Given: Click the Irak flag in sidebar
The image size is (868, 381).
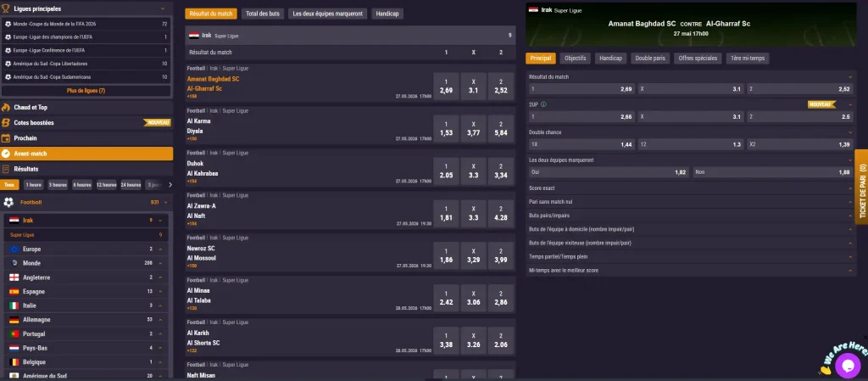Looking at the screenshot, I should point(14,221).
